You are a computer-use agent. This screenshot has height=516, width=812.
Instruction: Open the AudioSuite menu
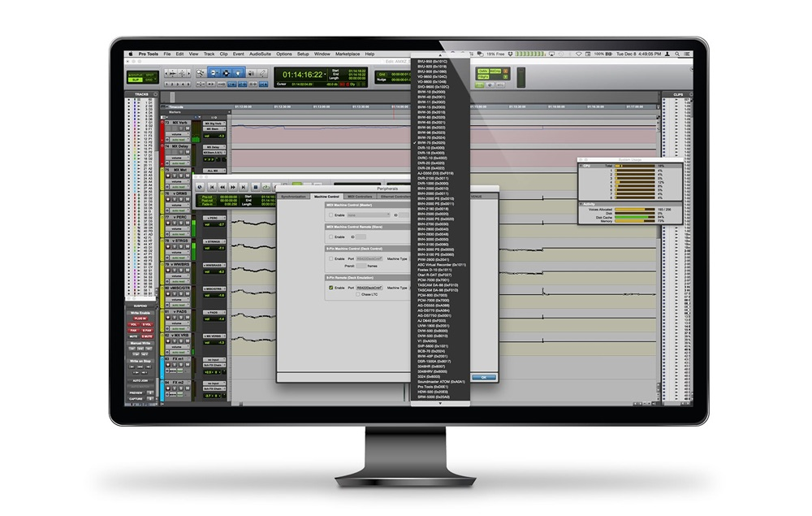pos(260,54)
